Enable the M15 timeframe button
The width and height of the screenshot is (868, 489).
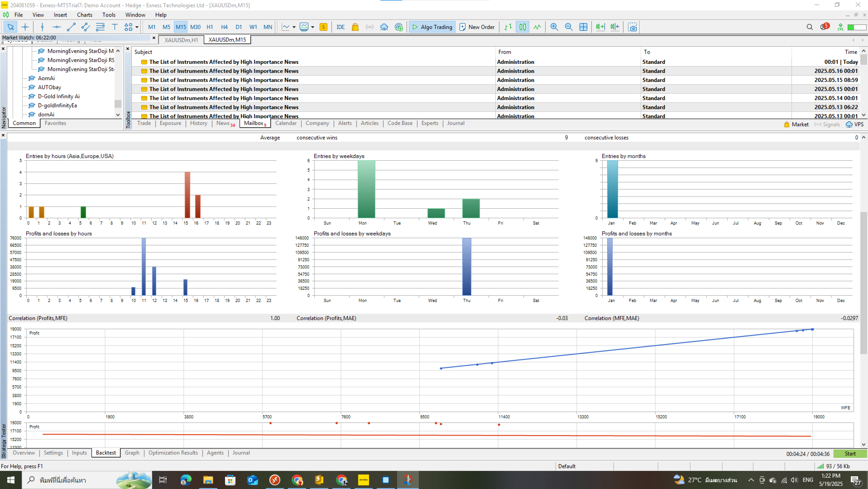tap(181, 27)
